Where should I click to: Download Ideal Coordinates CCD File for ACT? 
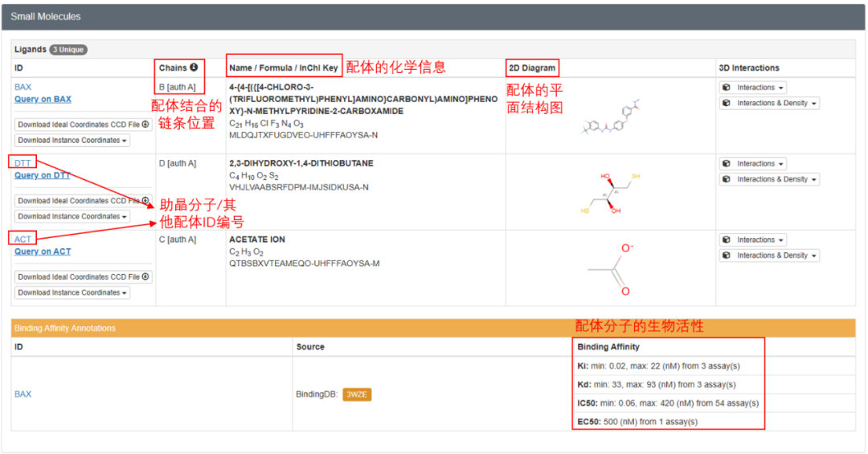pos(83,277)
